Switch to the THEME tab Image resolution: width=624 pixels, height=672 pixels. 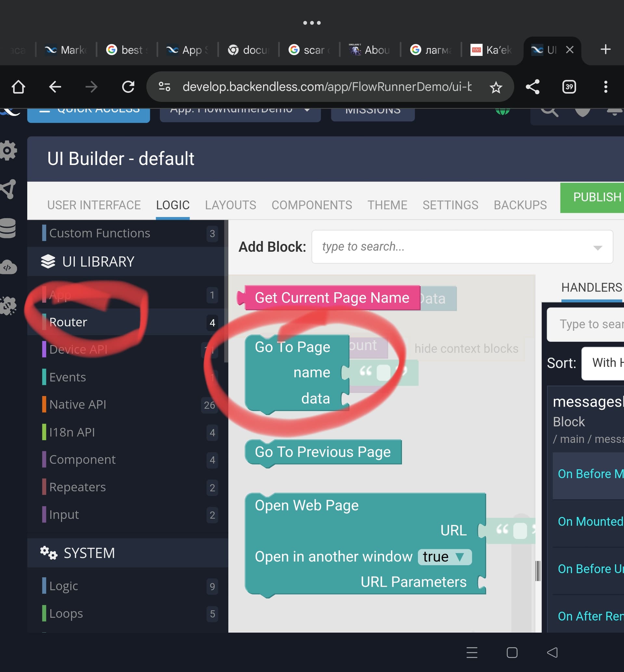click(x=387, y=205)
